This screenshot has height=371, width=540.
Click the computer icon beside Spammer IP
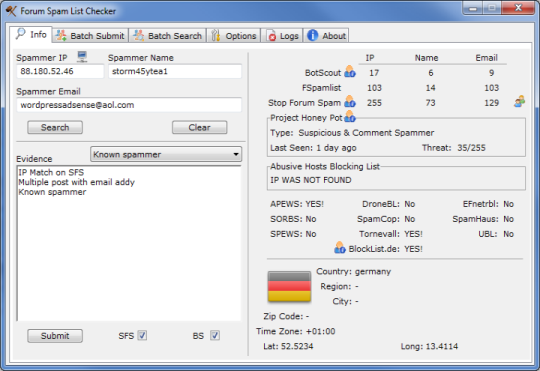(x=82, y=56)
